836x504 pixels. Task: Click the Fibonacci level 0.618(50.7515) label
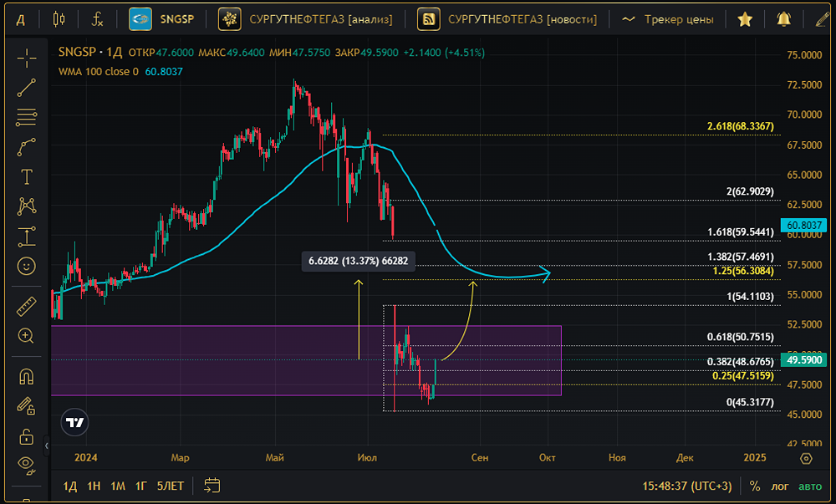740,337
